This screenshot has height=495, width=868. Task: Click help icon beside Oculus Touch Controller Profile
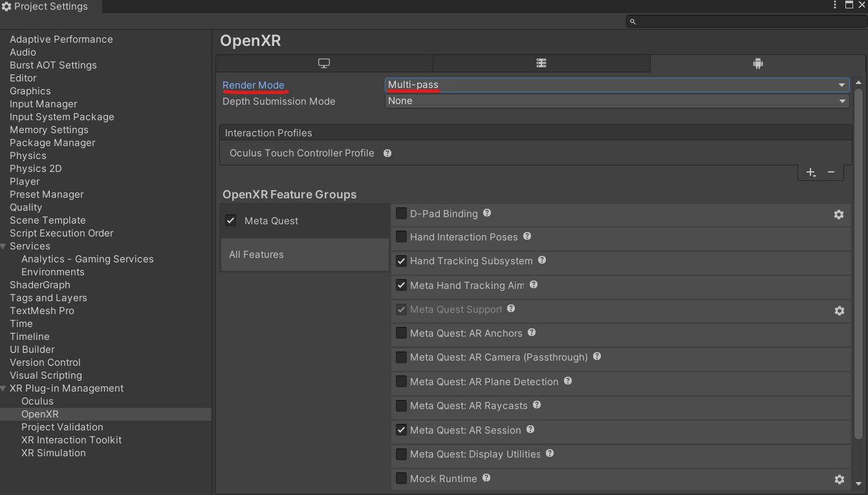point(387,153)
